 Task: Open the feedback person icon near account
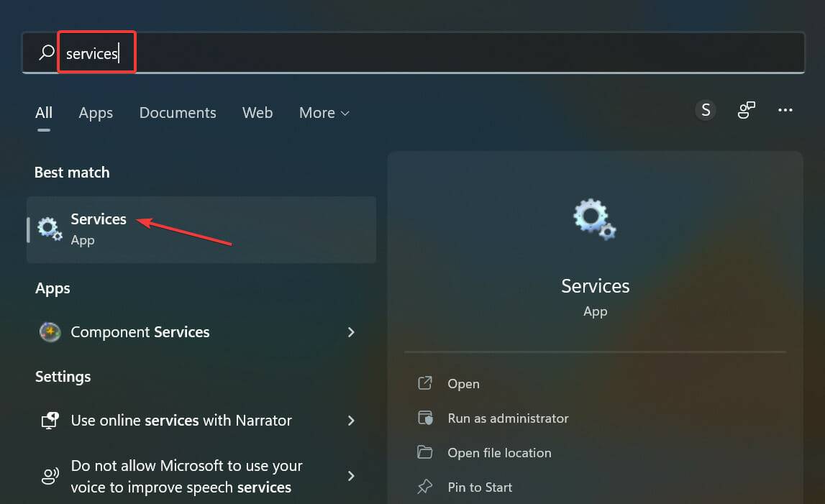pyautogui.click(x=746, y=110)
